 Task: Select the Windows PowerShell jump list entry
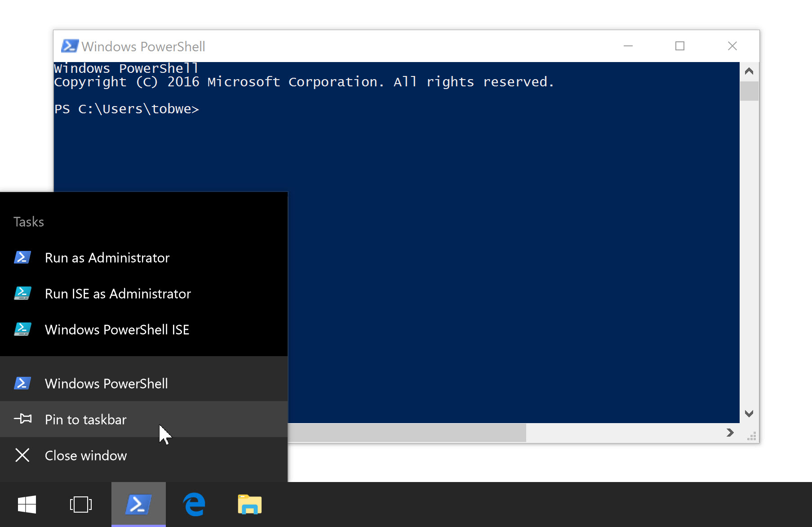pos(144,384)
